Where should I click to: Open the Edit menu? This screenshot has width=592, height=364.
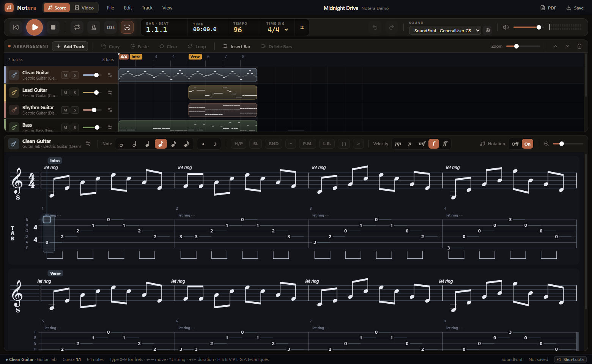tap(128, 8)
